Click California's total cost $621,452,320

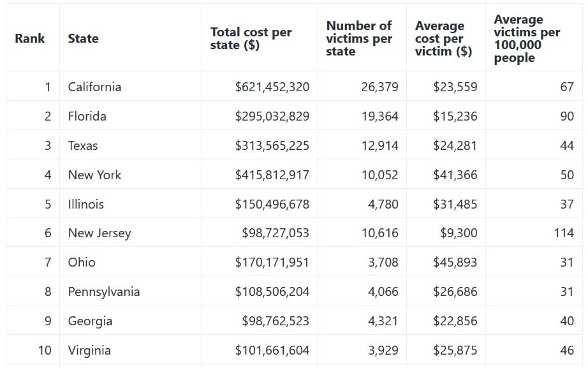[272, 87]
